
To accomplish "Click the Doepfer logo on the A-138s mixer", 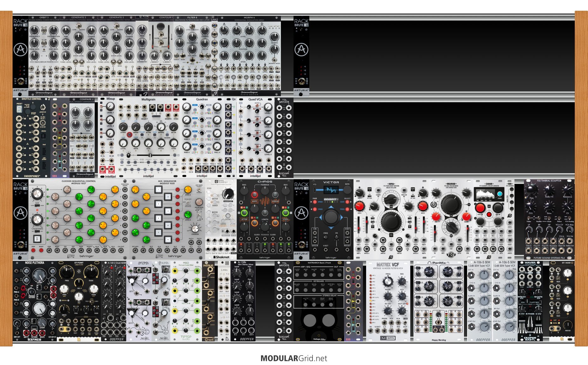I will (x=246, y=339).
